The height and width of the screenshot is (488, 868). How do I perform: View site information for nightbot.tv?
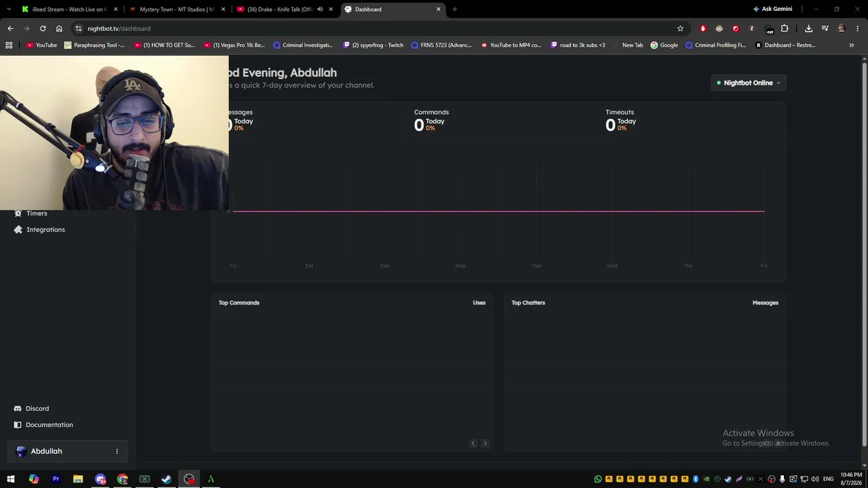pyautogui.click(x=79, y=28)
